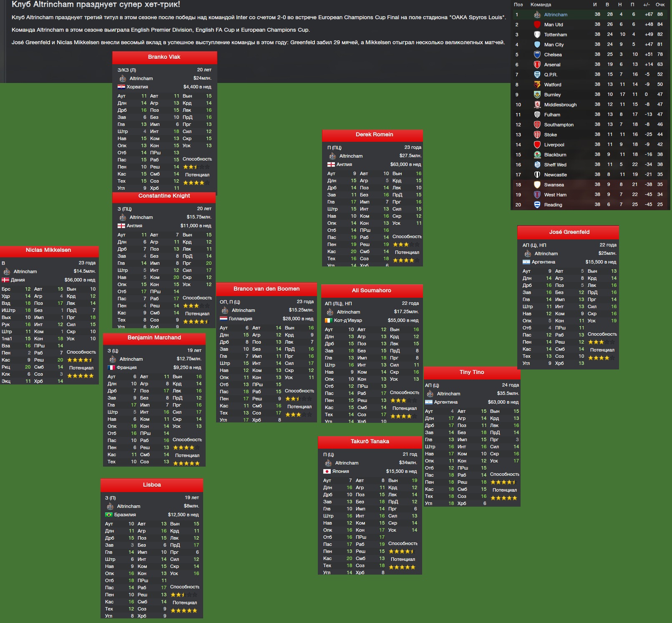Click the Altrincham badge in the league table
The width and height of the screenshot is (672, 623).
(x=537, y=15)
